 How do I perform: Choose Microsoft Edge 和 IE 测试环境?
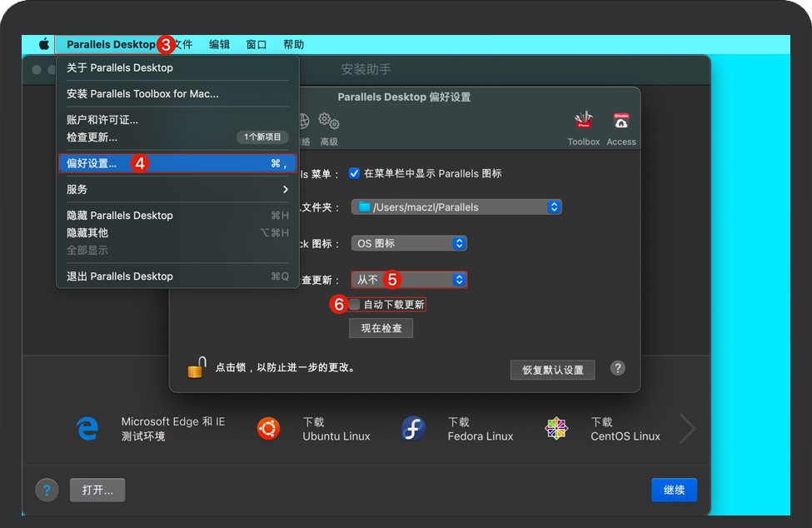coord(173,429)
